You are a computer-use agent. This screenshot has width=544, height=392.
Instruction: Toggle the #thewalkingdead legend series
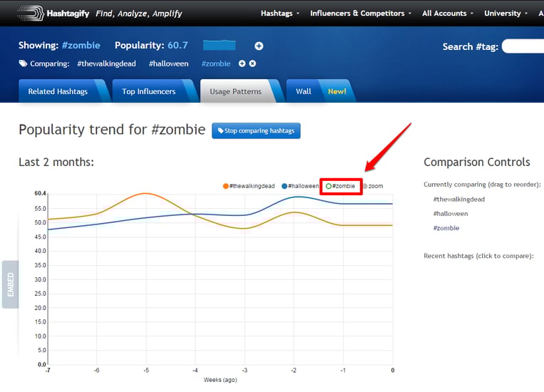[x=249, y=186]
